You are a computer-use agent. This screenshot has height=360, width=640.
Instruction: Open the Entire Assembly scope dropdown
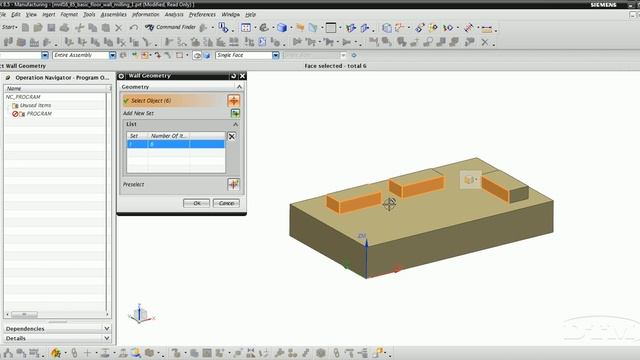coord(112,55)
